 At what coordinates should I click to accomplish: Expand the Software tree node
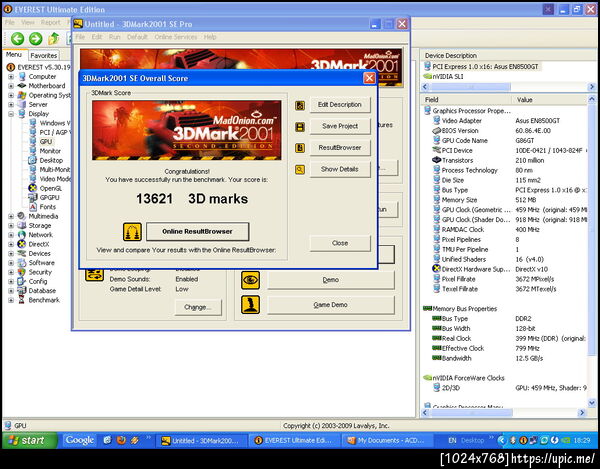pos(11,263)
